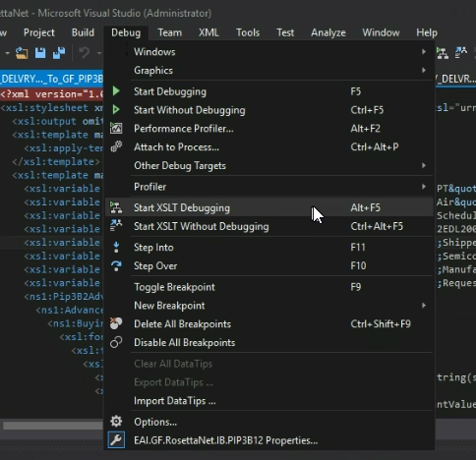Click the Disable All Breakpoints icon
This screenshot has height=460, width=476.
click(x=116, y=342)
